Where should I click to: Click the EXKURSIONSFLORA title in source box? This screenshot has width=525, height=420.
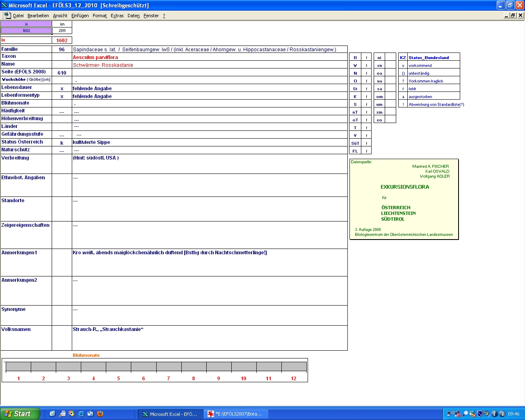[x=405, y=187]
